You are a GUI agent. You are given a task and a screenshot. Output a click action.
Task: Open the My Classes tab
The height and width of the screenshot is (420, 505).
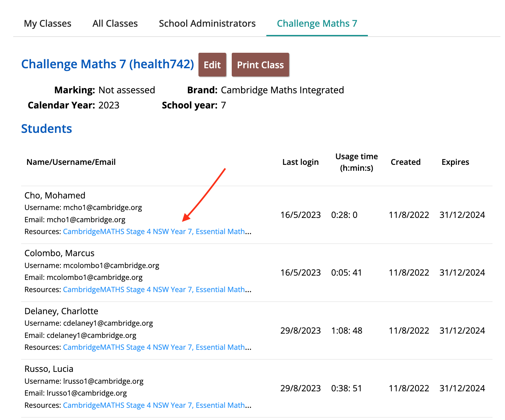point(47,23)
